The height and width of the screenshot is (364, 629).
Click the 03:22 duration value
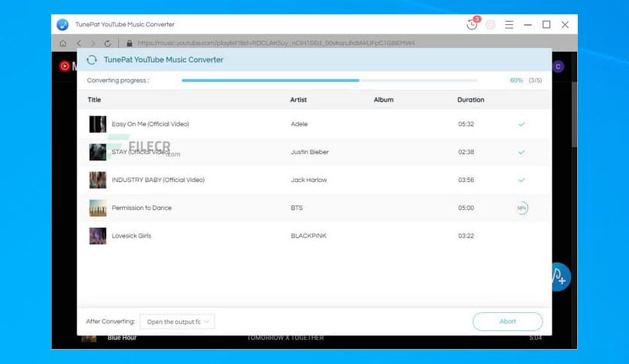click(x=466, y=235)
